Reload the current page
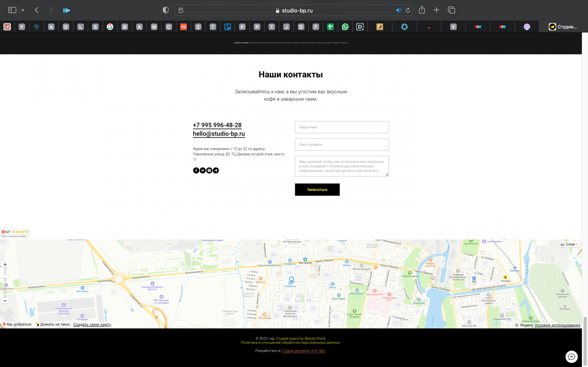Screen dimensions: 588x367 coord(408,10)
